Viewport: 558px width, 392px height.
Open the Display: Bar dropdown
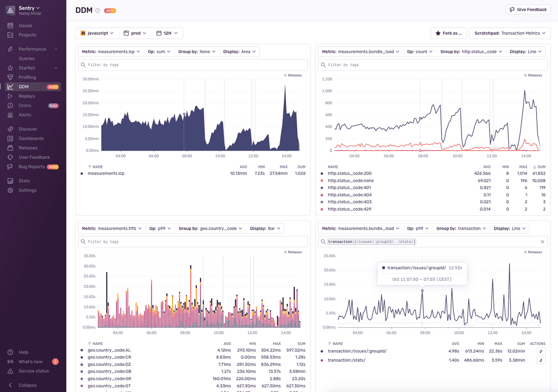click(265, 228)
